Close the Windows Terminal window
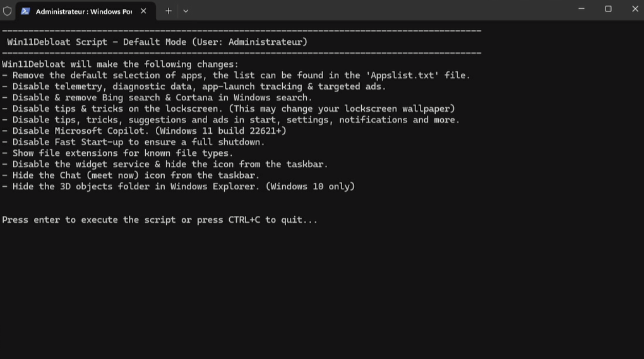 635,9
